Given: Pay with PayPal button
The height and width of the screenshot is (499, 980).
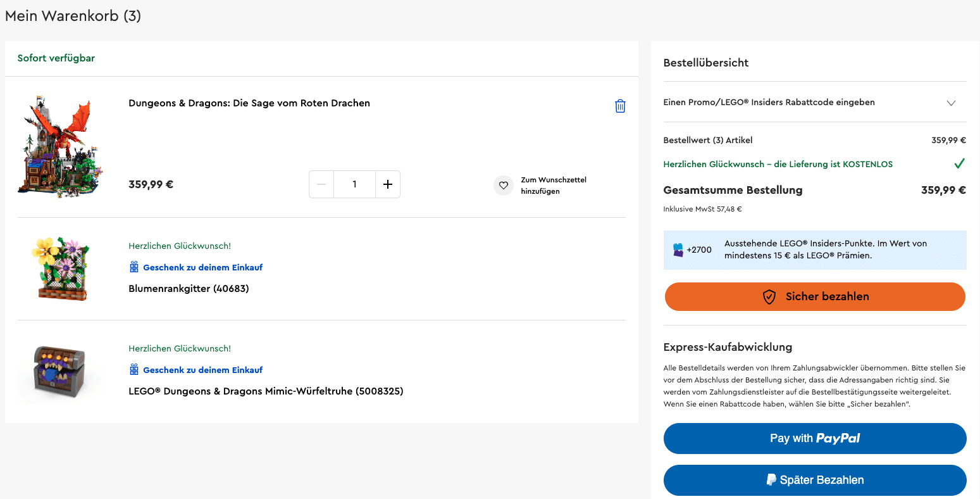Looking at the screenshot, I should [x=815, y=438].
